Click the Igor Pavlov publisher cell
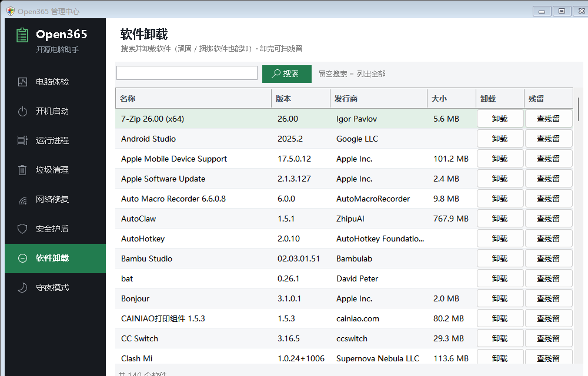This screenshot has width=588, height=376. 356,119
